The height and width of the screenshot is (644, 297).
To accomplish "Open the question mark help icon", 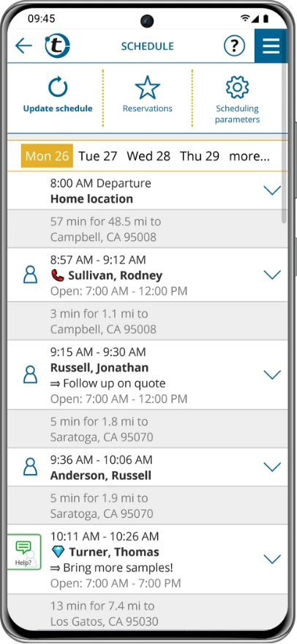I will click(234, 45).
